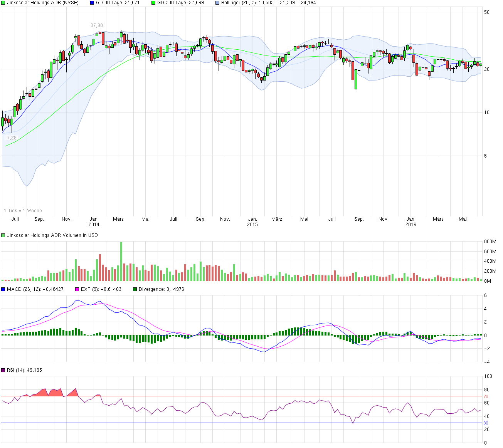Click the blue 30 oversold RSI label
This screenshot has height=448, width=503.
coord(486,423)
